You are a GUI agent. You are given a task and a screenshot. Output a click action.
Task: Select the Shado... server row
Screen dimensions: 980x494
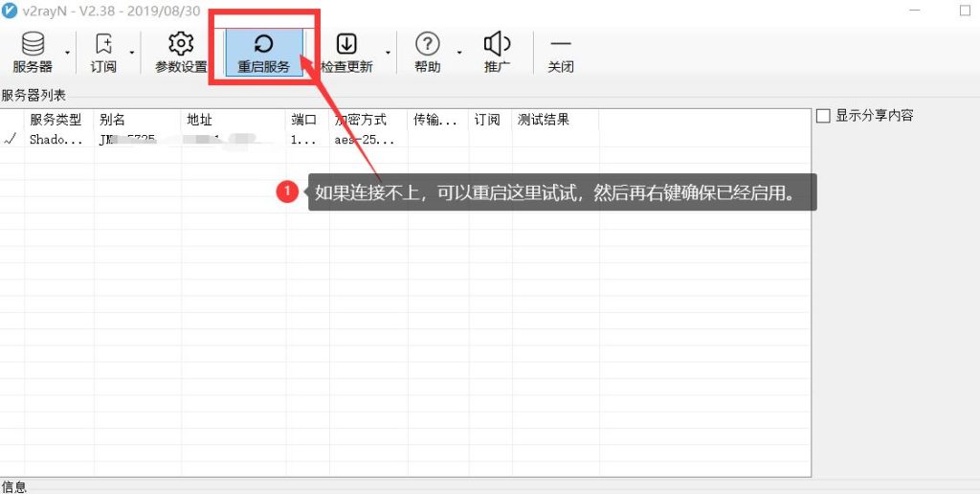[405, 140]
